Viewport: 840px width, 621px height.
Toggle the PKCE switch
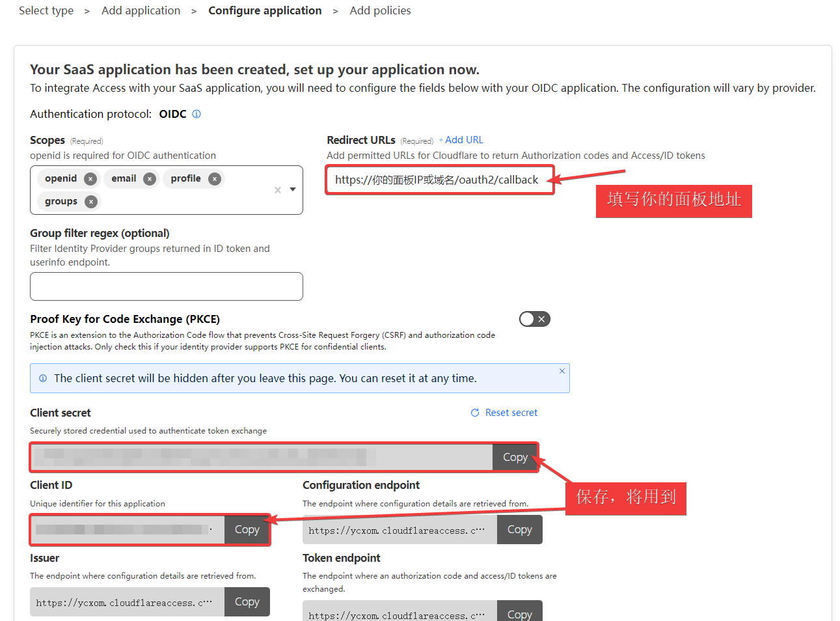pyautogui.click(x=534, y=319)
